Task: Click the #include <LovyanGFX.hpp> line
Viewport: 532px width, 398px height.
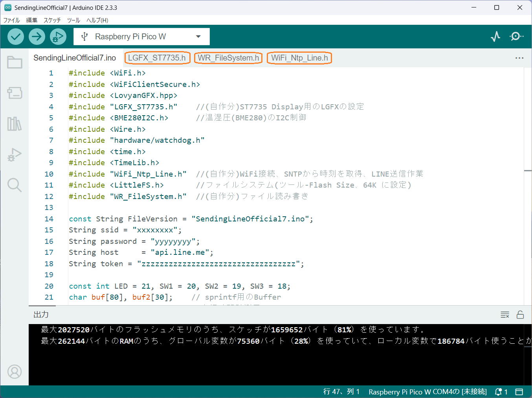Action: click(x=123, y=96)
